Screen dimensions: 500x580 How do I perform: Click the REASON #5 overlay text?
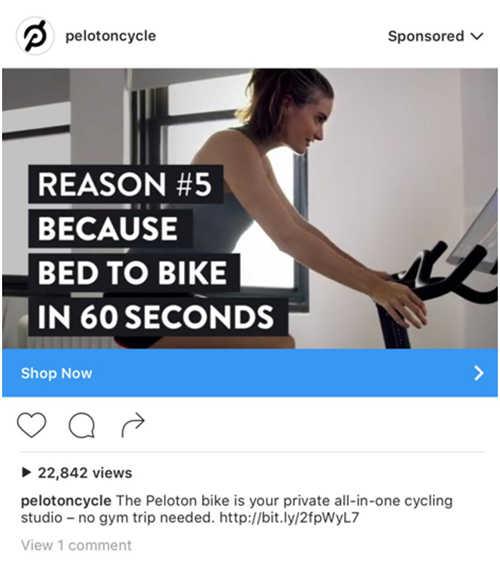coord(125,184)
